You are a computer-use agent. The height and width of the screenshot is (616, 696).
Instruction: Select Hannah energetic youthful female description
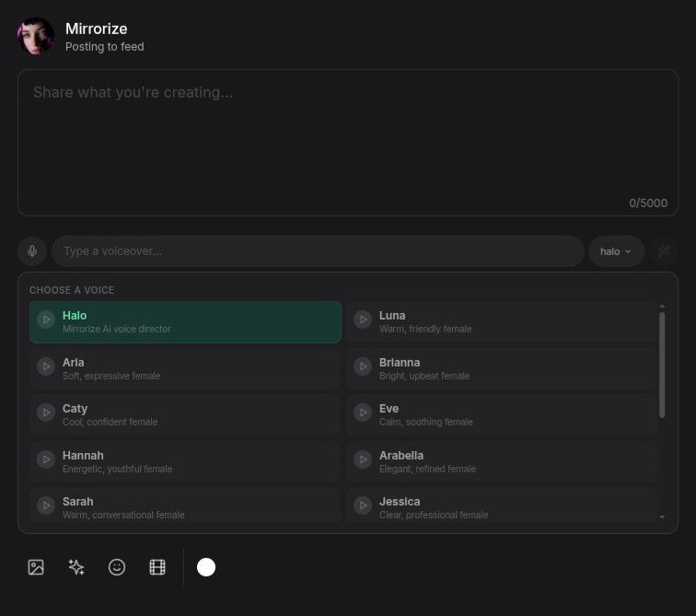coord(117,469)
